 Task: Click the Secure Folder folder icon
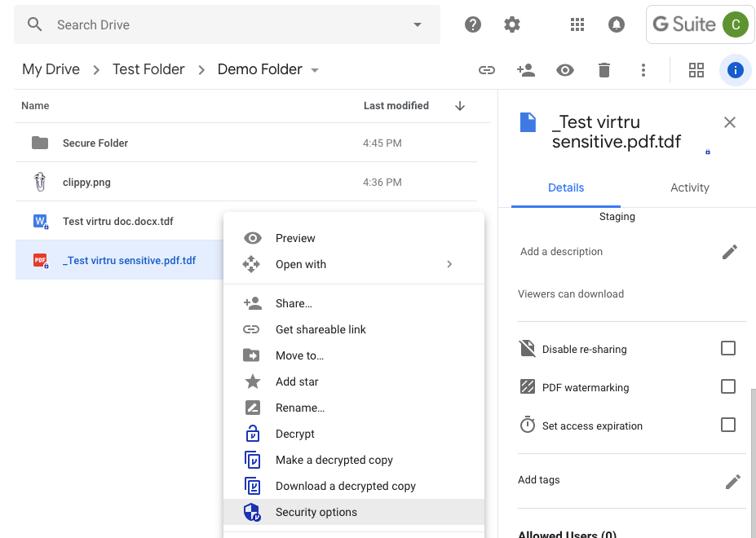pos(40,143)
